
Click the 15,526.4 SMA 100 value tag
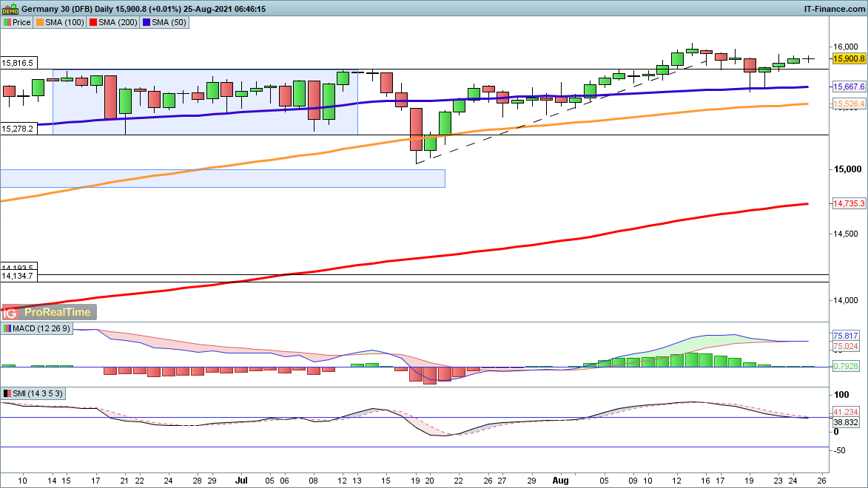[x=849, y=104]
